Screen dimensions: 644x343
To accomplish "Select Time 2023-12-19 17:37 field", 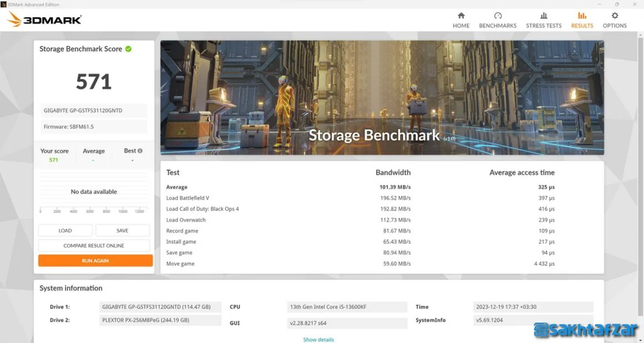I will (x=533, y=307).
